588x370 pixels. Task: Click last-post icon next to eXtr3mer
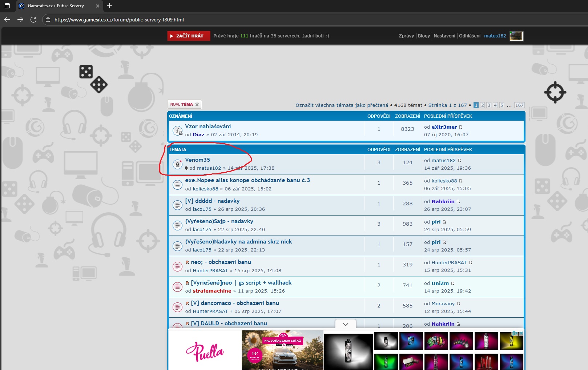point(461,127)
